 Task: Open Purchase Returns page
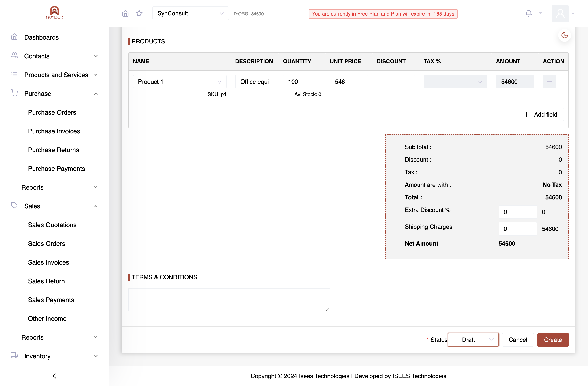click(x=53, y=150)
